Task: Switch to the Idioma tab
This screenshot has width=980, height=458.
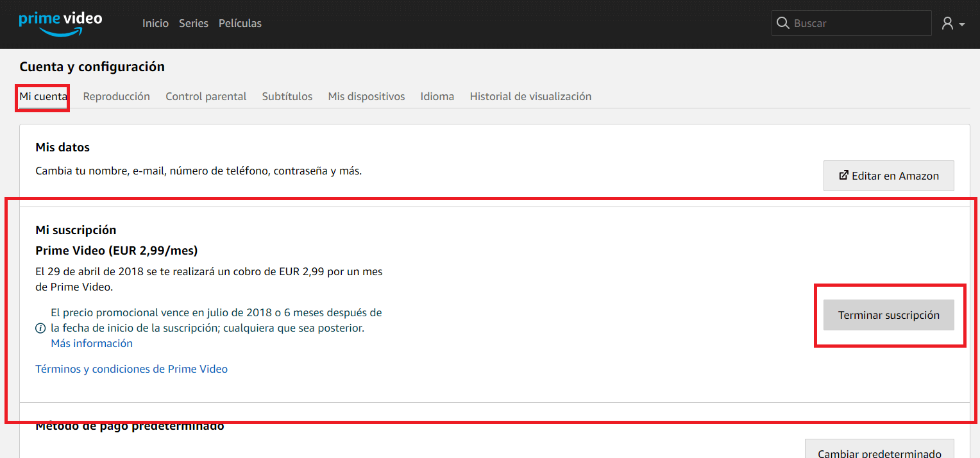Action: point(437,96)
